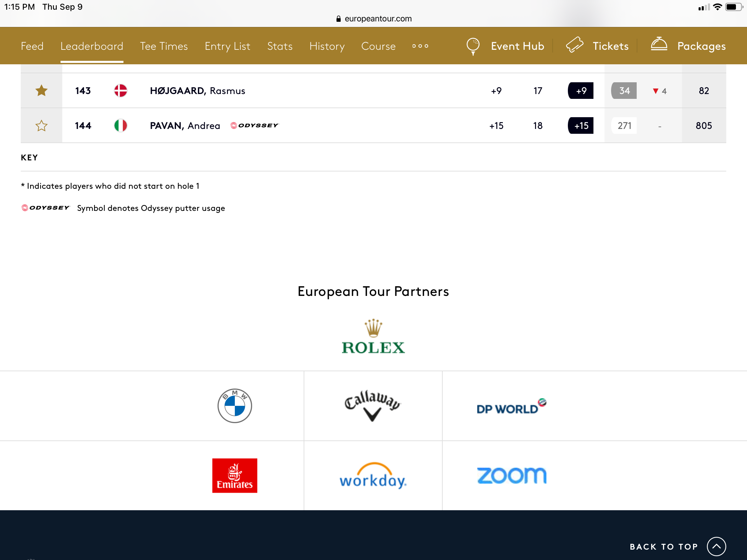Click Back To Top text

664,547
